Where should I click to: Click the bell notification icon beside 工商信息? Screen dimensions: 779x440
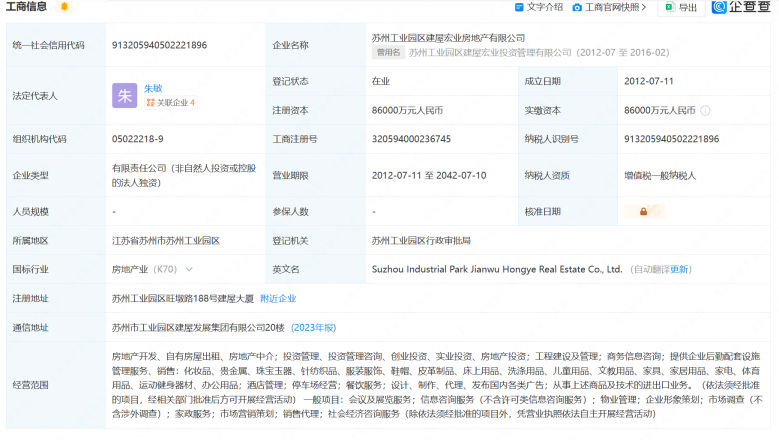[64, 7]
